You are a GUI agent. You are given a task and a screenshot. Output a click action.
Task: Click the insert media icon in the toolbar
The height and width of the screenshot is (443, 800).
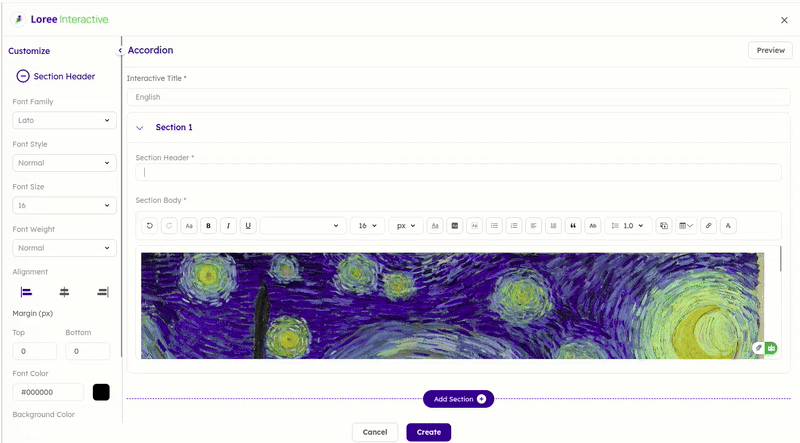[664, 226]
